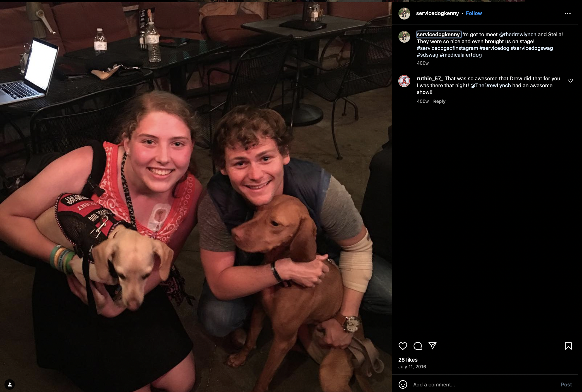
Task: Open emoji picker in comment box
Action: (x=403, y=384)
